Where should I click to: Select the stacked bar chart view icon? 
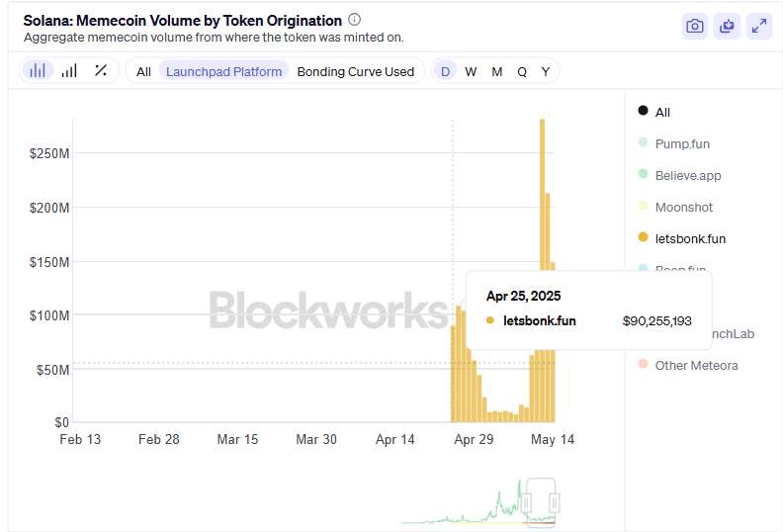coord(38,71)
